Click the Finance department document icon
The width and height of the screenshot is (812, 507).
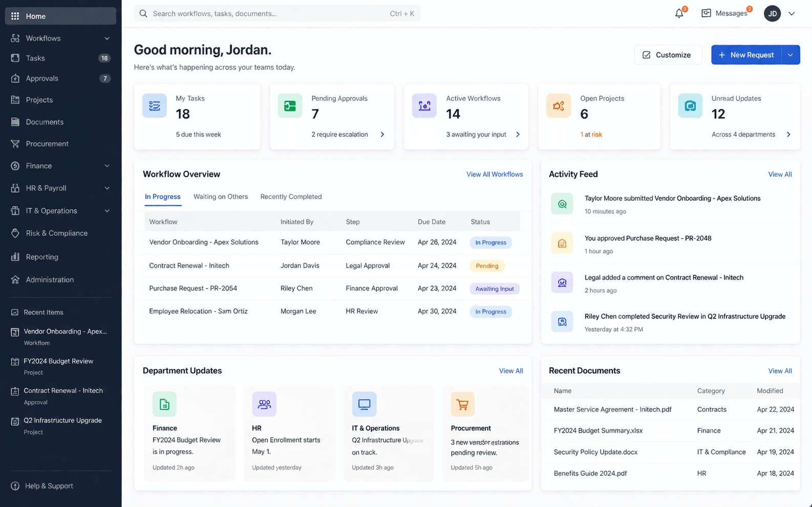click(x=164, y=404)
